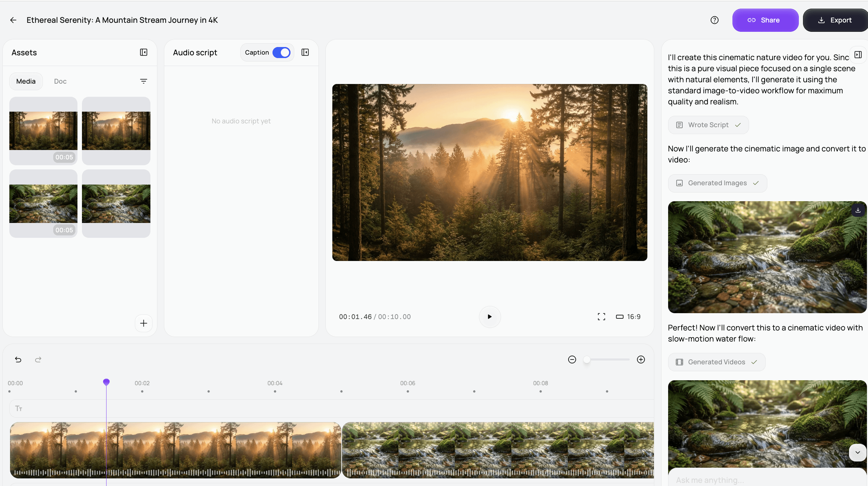Click the Export button

point(835,20)
